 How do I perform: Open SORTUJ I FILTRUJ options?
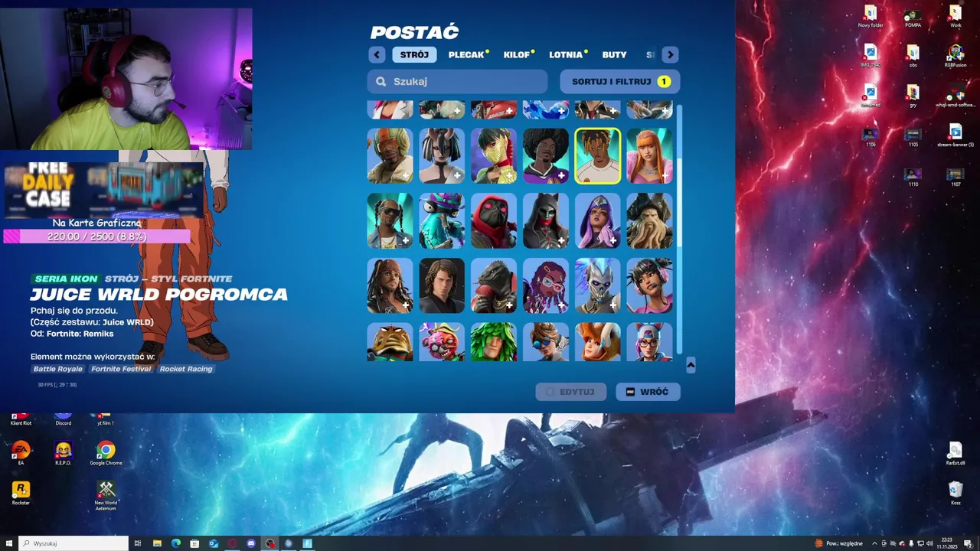pos(620,81)
